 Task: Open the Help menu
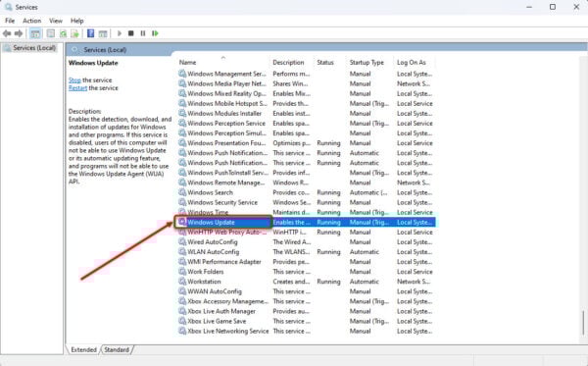pos(76,21)
